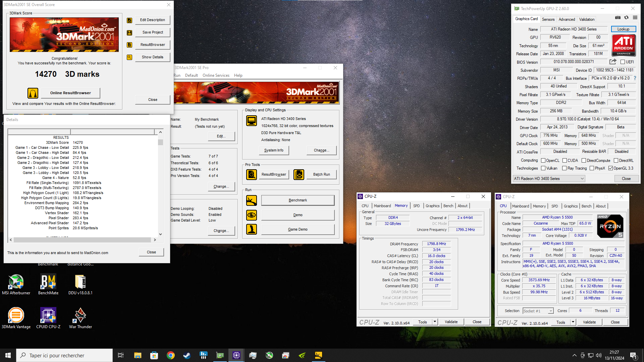Viewport: 644px width, 362px height.
Task: Switch to Advanced tab in GPU-Z
Action: 567,19
